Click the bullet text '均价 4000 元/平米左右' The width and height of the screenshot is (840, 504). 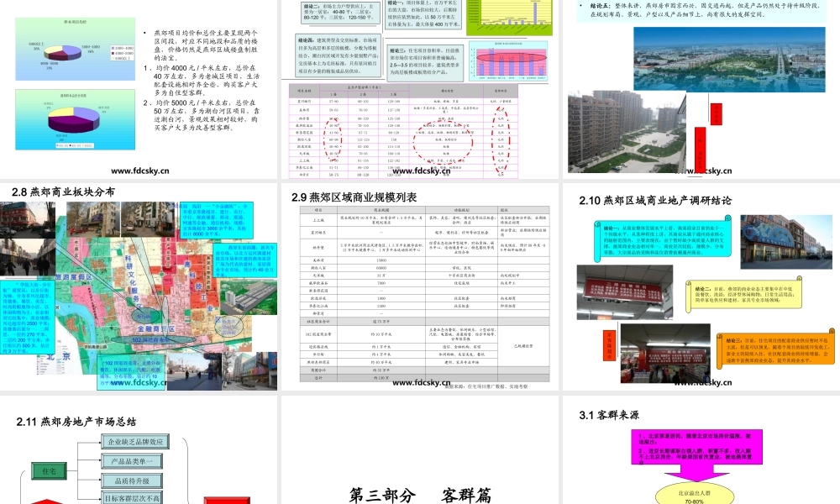click(x=195, y=68)
